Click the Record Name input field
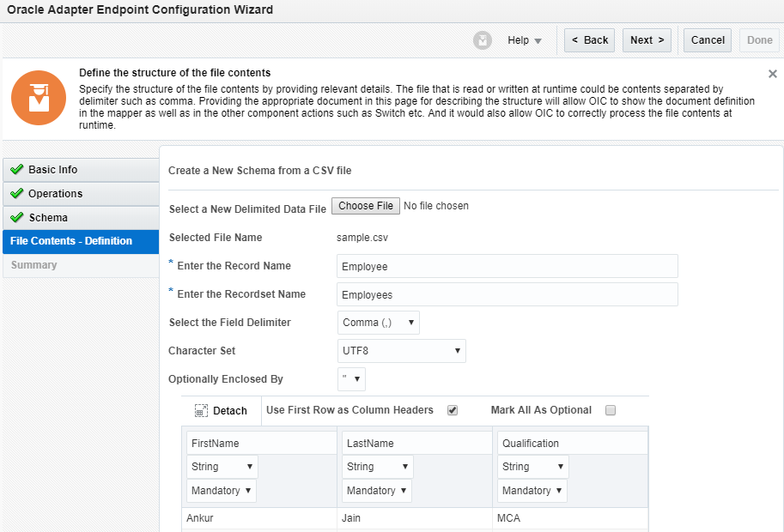 (507, 267)
